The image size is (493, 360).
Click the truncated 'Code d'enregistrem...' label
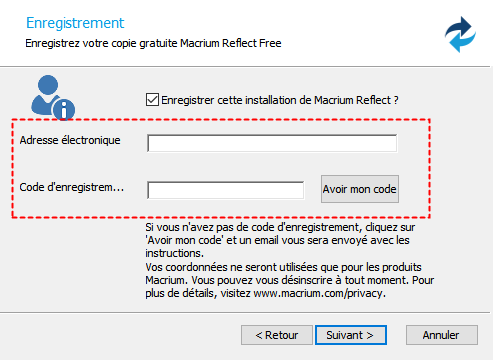72,187
